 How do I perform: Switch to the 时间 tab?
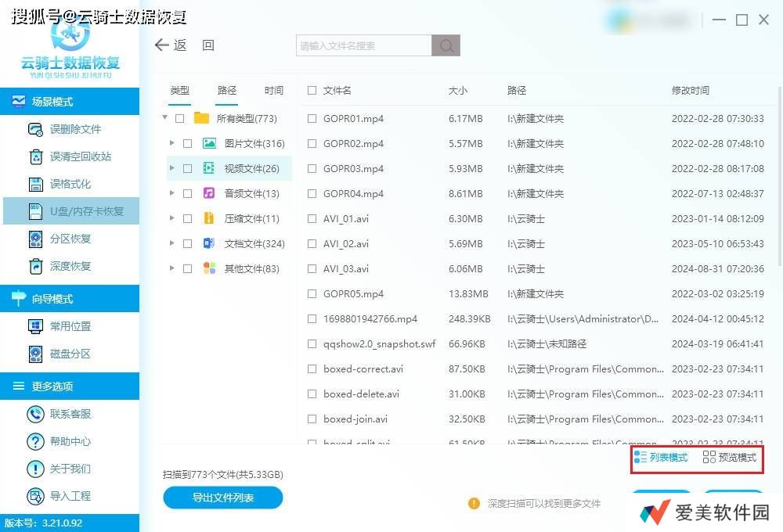click(x=274, y=91)
